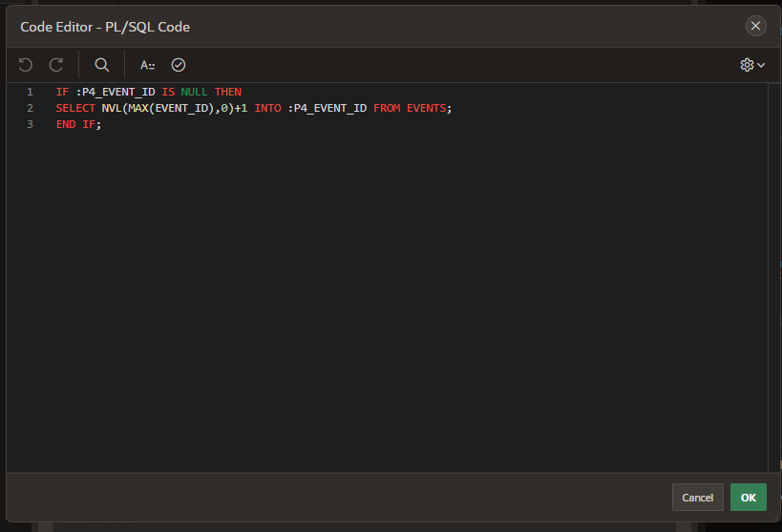Place cursor on the SELECT keyword
Image resolution: width=782 pixels, height=532 pixels.
75,108
